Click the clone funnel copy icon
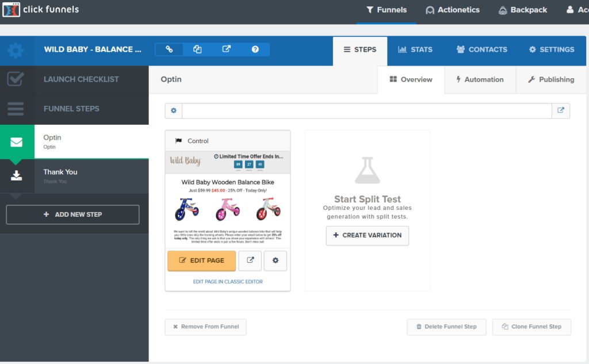 click(x=197, y=49)
